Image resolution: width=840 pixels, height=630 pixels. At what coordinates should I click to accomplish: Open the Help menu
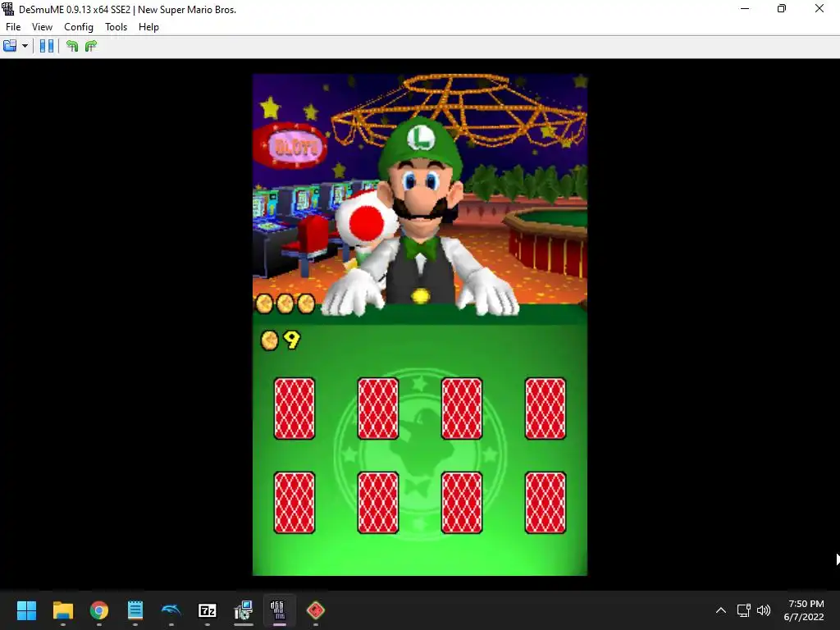(148, 27)
